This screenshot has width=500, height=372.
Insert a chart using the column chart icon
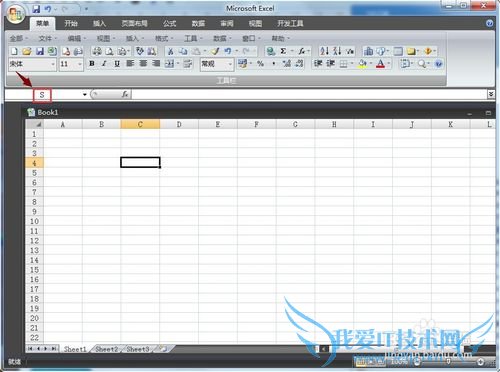(368, 51)
